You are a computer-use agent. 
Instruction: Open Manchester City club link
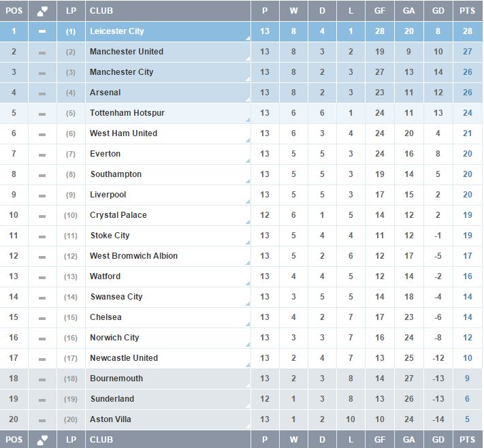(x=122, y=72)
